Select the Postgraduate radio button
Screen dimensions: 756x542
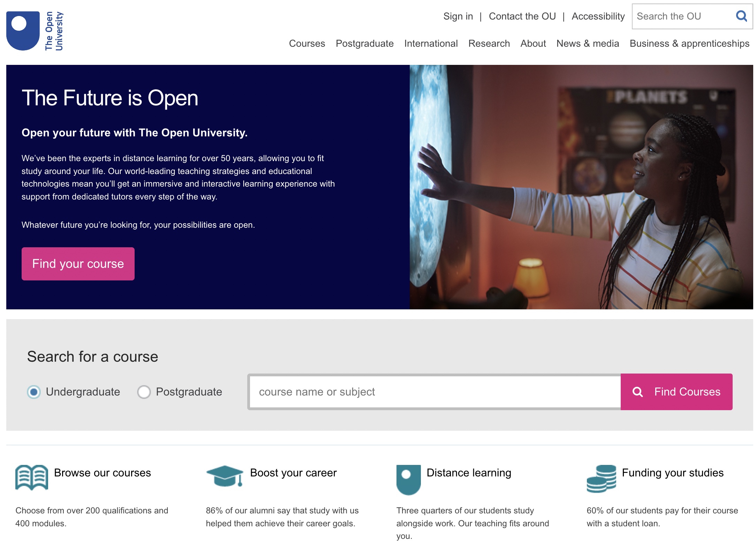pos(144,392)
